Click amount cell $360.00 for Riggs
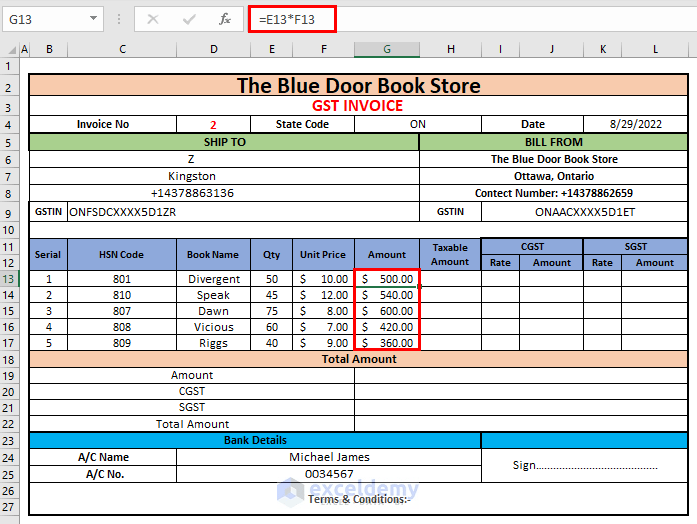697x524 pixels. click(387, 343)
